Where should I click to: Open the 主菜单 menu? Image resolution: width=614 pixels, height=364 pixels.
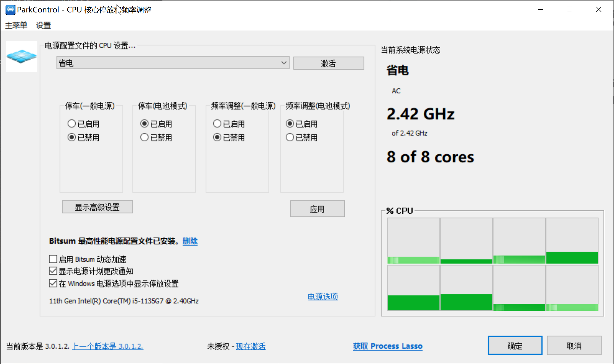(16, 25)
